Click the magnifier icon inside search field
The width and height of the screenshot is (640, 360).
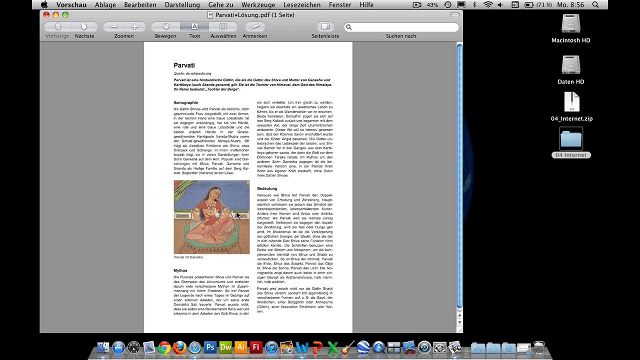(x=349, y=27)
